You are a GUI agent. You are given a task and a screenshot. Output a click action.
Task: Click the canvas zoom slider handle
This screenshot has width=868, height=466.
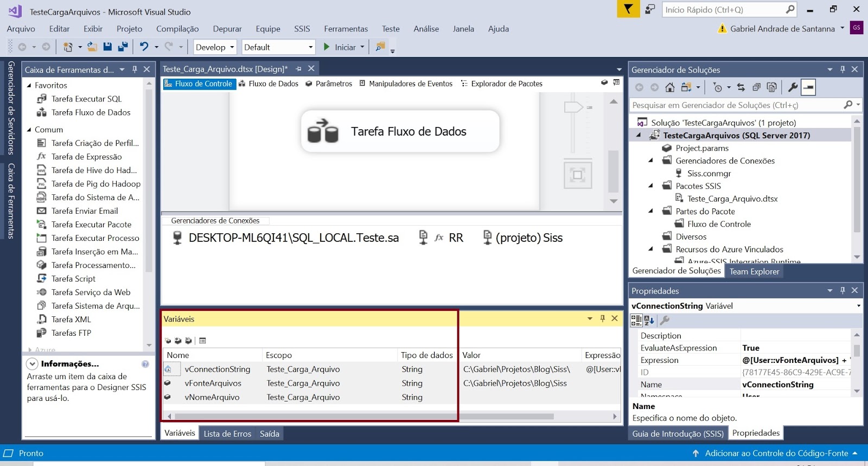(573, 107)
